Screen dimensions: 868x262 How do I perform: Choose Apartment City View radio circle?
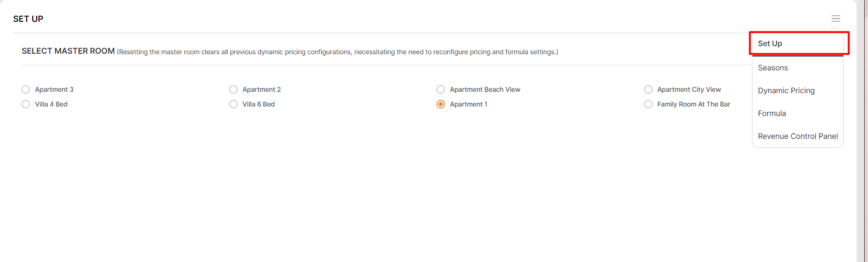pyautogui.click(x=648, y=89)
